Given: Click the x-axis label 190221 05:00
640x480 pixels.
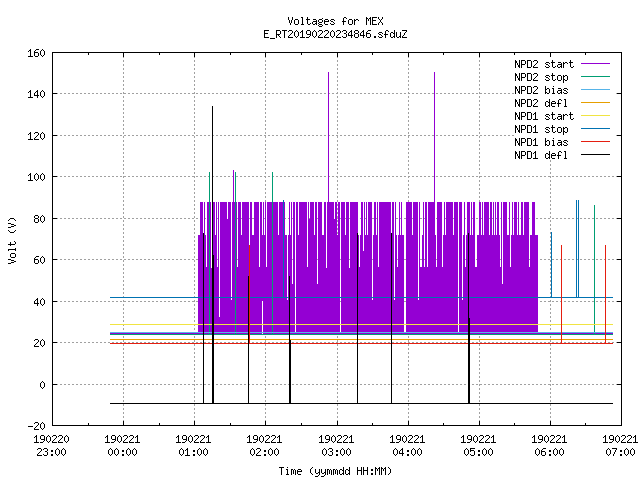Looking at the screenshot, I should coord(478,446).
